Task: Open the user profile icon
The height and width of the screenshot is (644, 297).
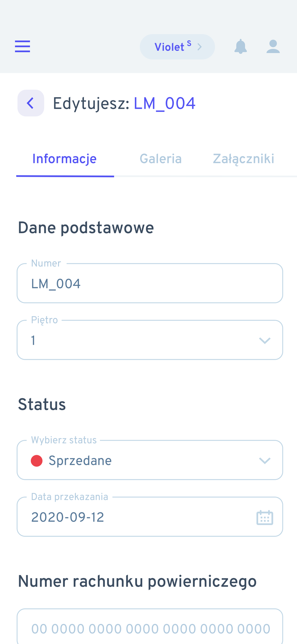Action: (273, 46)
